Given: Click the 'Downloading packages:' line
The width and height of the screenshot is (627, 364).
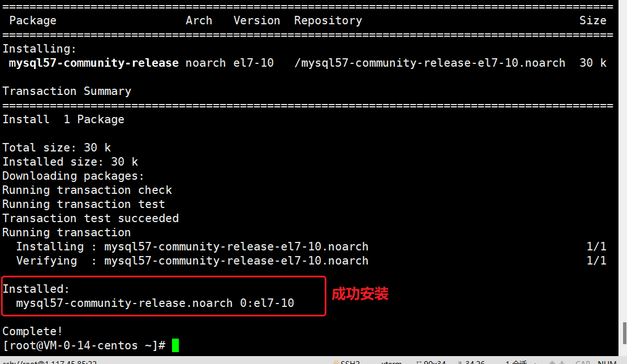Looking at the screenshot, I should point(73,176).
